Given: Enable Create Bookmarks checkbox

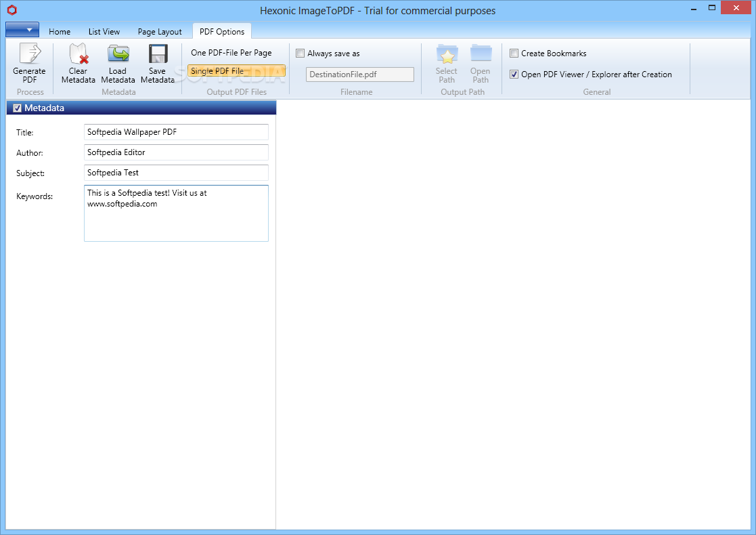Looking at the screenshot, I should click(x=514, y=53).
